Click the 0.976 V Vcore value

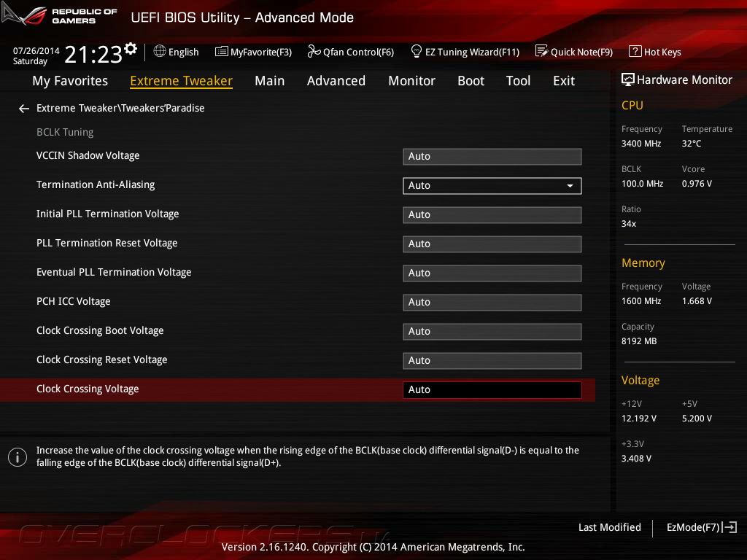pos(697,183)
